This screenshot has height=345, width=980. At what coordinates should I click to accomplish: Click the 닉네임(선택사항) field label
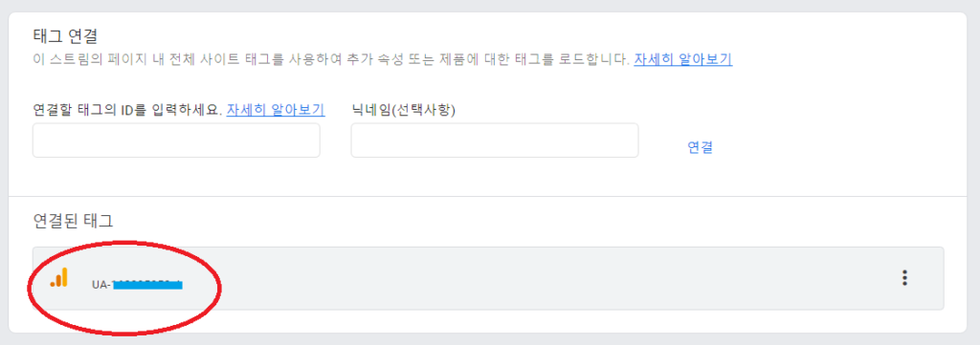point(403,111)
